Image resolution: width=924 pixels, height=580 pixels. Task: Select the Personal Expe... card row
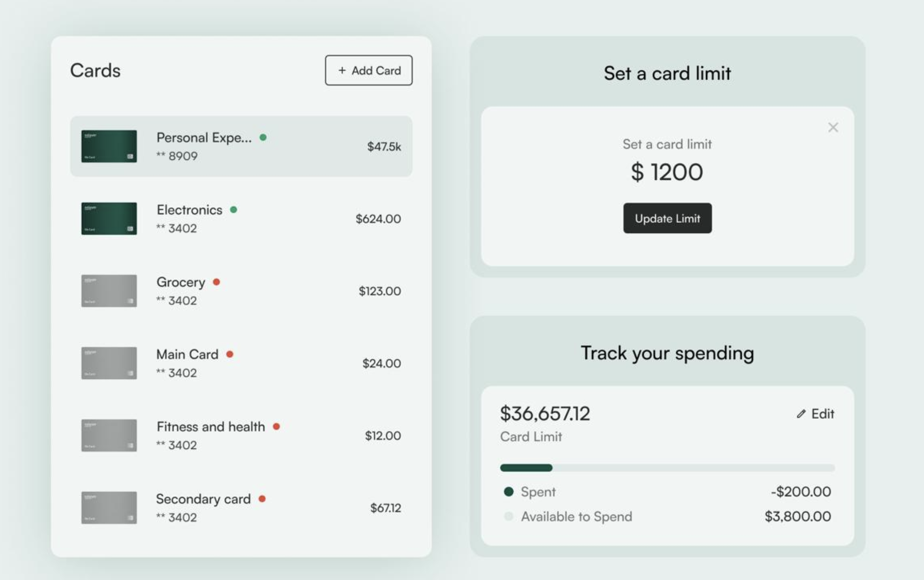(241, 146)
